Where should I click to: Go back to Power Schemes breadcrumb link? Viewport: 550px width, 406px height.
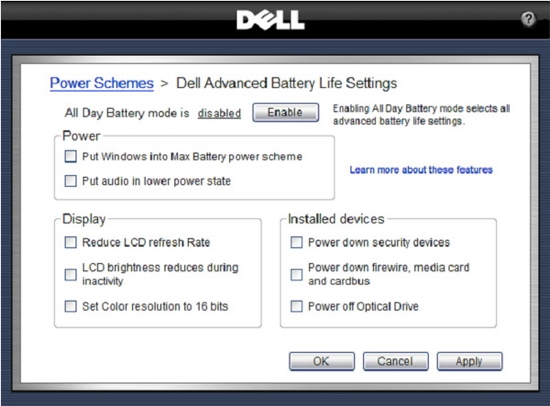102,84
